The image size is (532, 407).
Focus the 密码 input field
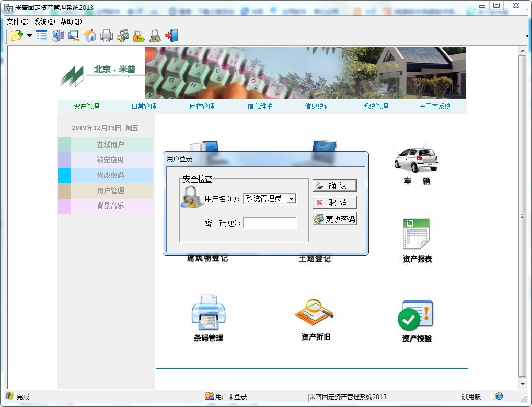click(x=270, y=223)
